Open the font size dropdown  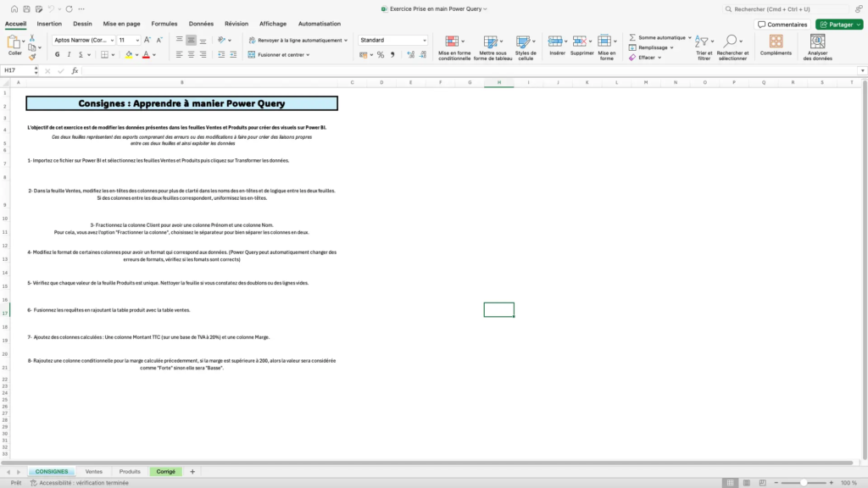(x=137, y=40)
